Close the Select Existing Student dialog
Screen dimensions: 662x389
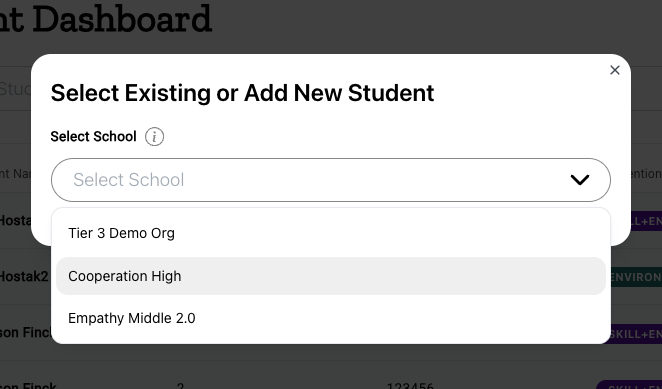[615, 70]
